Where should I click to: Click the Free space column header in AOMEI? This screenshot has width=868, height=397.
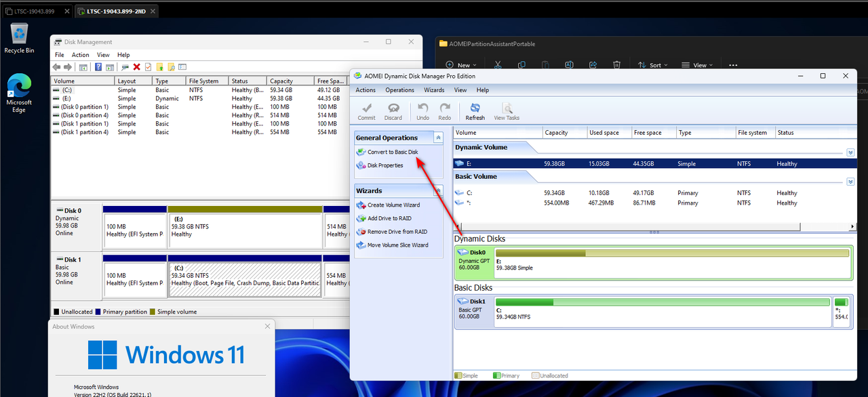click(654, 133)
